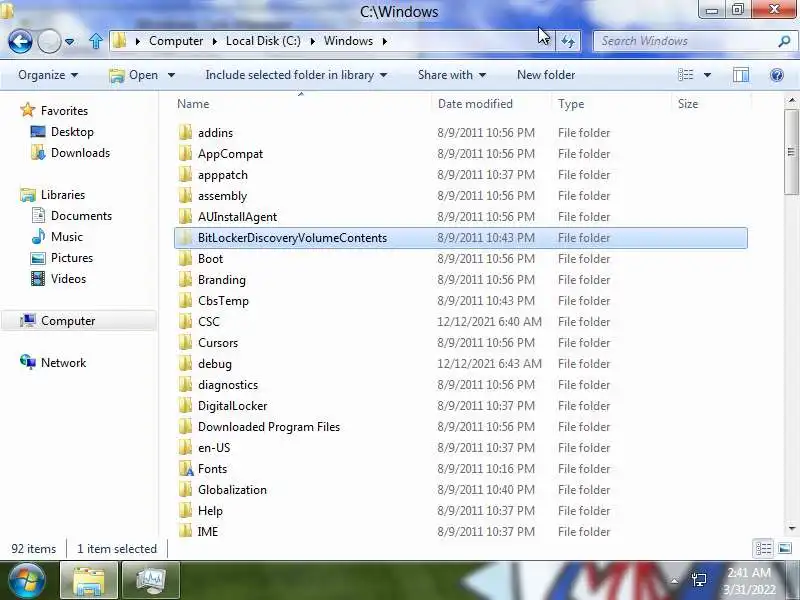Toggle the preview pane button
Viewport: 800px width, 600px height.
click(x=741, y=75)
